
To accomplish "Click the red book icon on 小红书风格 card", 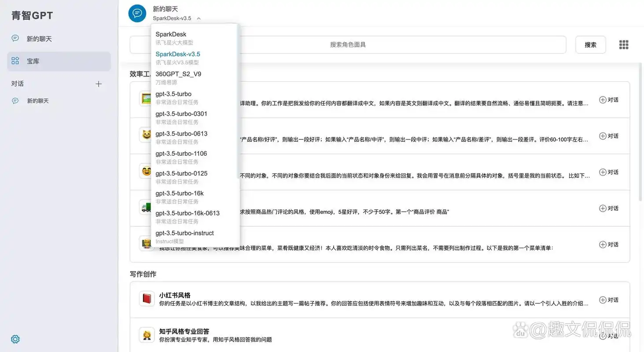I will [x=146, y=299].
